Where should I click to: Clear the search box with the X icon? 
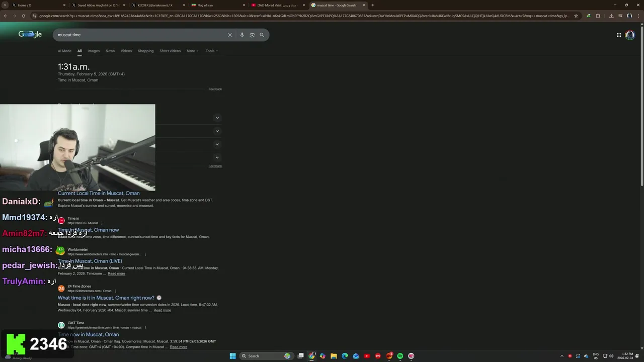[230, 35]
